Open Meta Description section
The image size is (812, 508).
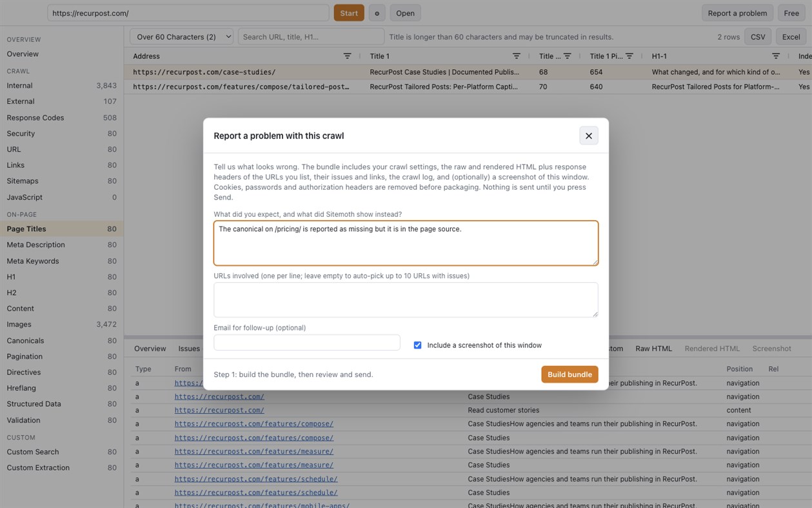point(62,245)
